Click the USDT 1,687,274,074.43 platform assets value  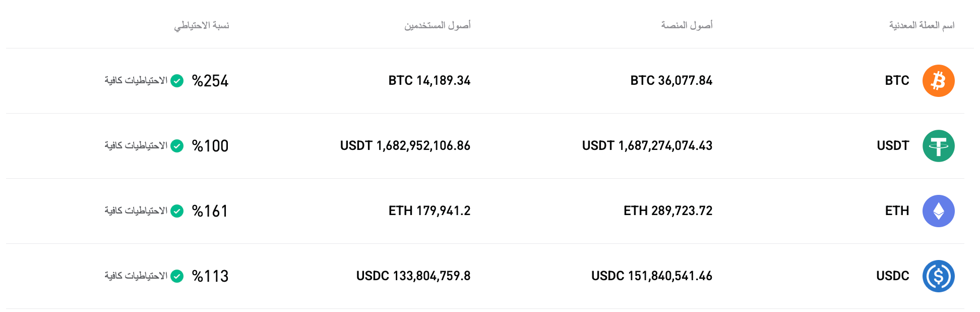click(x=648, y=146)
